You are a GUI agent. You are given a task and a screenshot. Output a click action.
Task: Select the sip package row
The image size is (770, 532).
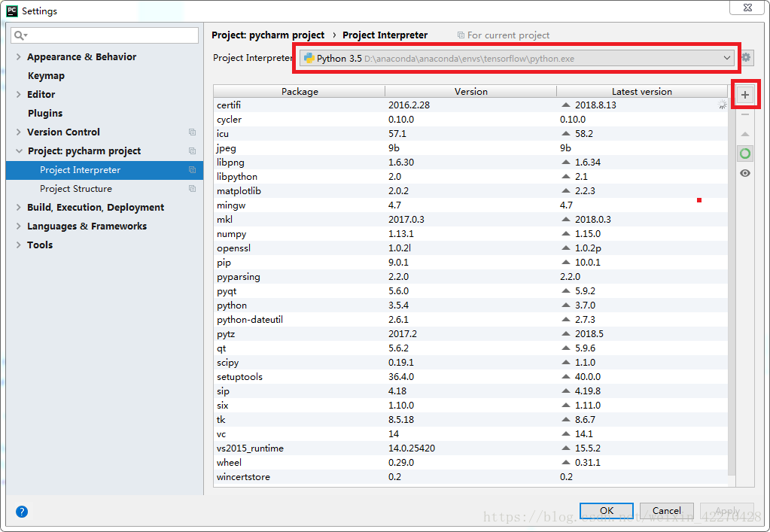coord(471,391)
